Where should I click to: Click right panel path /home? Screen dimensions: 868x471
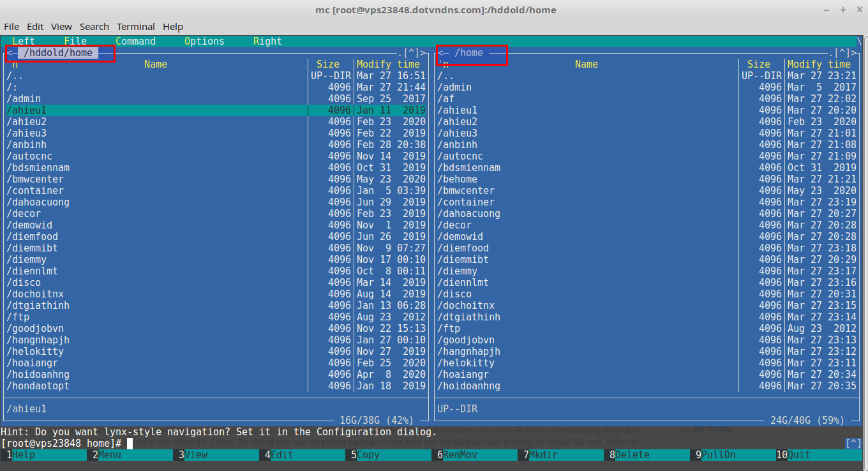click(x=469, y=53)
